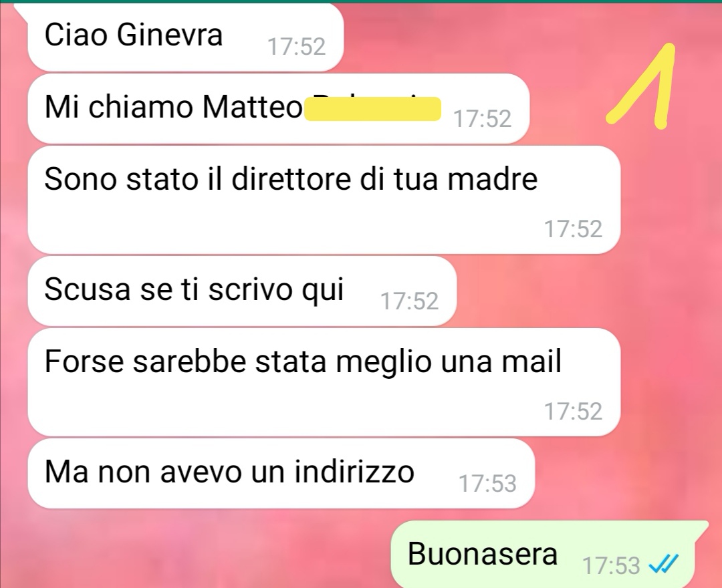Viewport: 722px width, 588px height.
Task: Click the 17:53 timestamp on 'indirizzo' message
Action: [487, 484]
